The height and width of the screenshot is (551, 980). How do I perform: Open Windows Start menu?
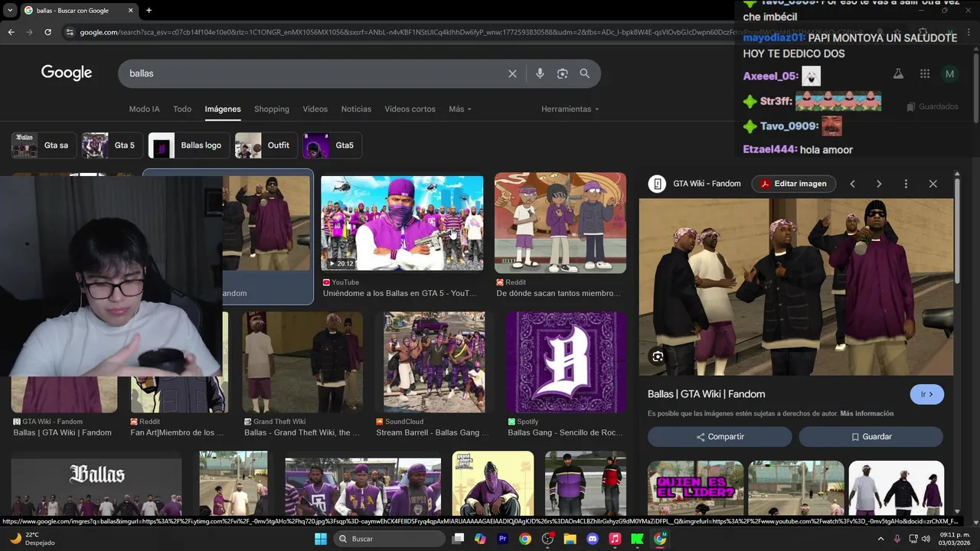click(x=320, y=539)
